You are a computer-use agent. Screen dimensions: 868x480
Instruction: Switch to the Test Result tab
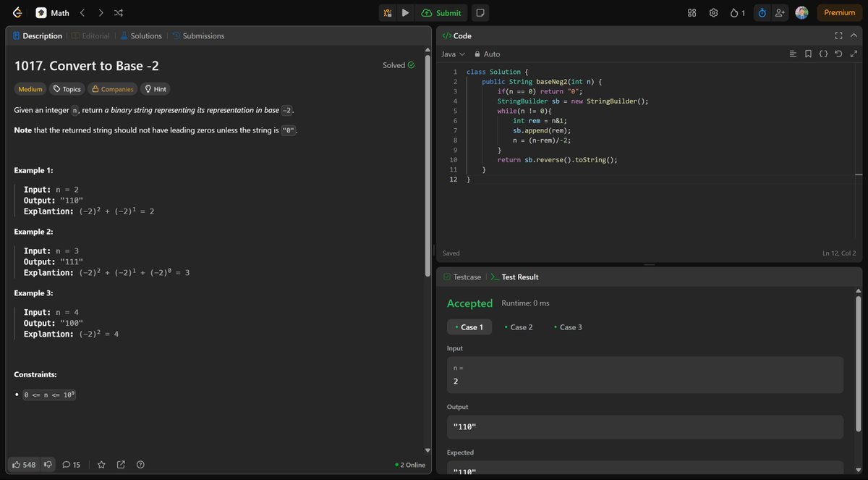coord(514,277)
